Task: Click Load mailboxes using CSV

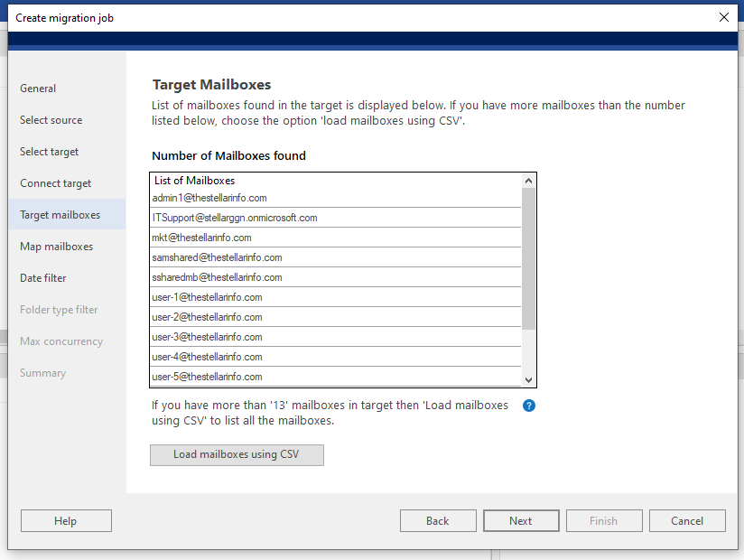Action: coord(237,454)
